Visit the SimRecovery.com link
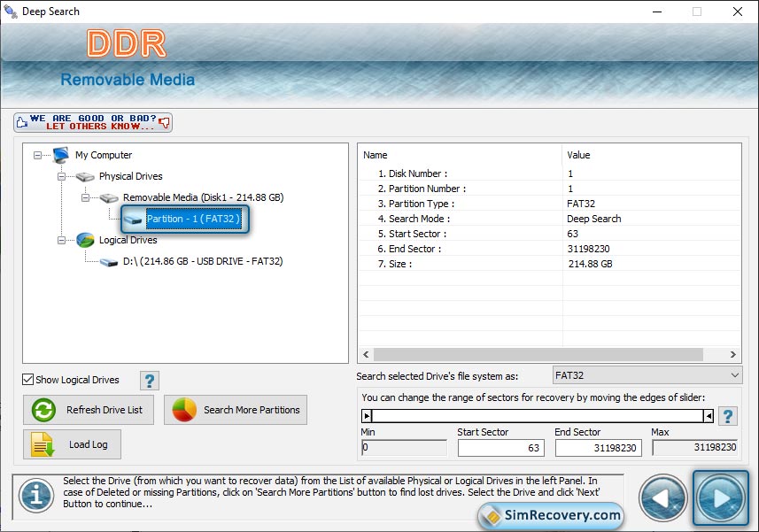 552,515
